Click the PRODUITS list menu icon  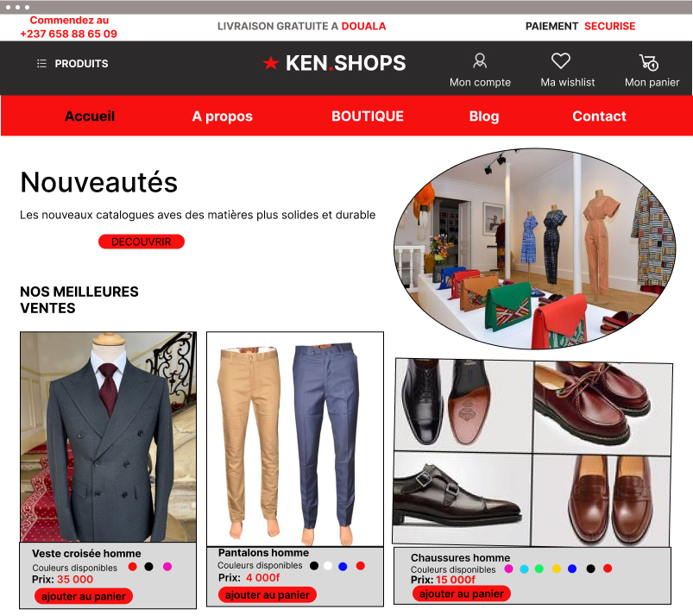pyautogui.click(x=41, y=64)
